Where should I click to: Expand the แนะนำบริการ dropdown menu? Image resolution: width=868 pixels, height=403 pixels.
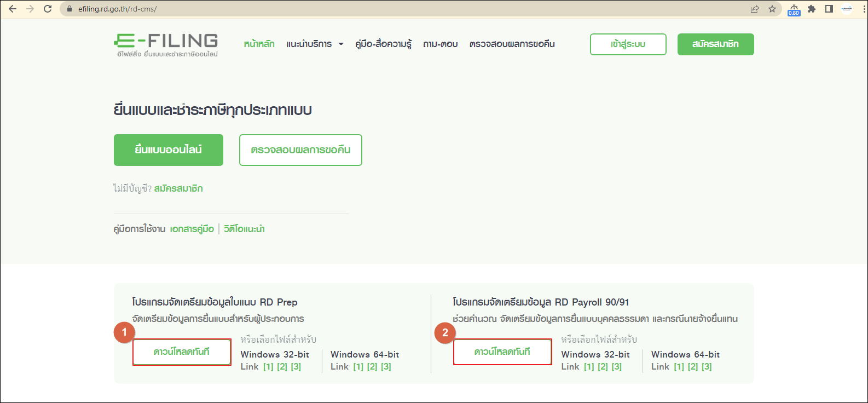pyautogui.click(x=315, y=44)
